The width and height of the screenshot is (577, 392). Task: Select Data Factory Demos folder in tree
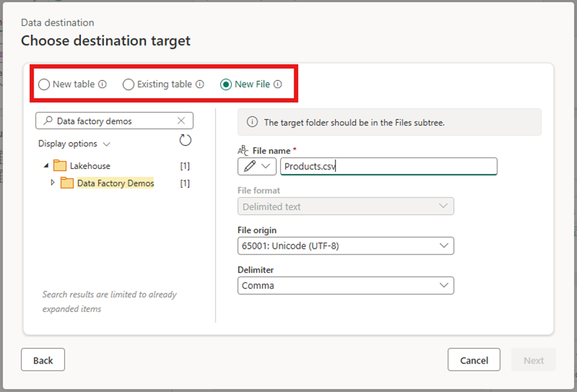click(x=115, y=183)
